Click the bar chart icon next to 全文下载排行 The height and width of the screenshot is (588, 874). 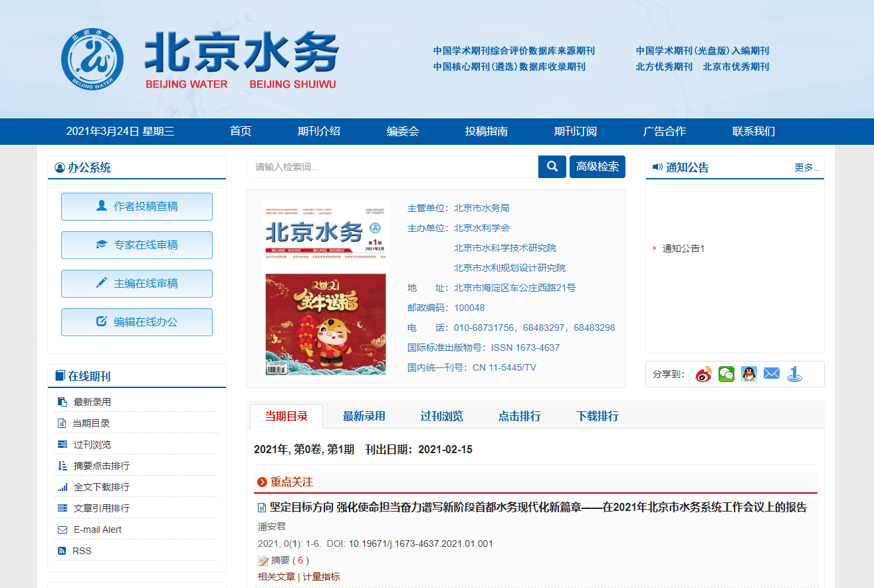click(x=62, y=487)
